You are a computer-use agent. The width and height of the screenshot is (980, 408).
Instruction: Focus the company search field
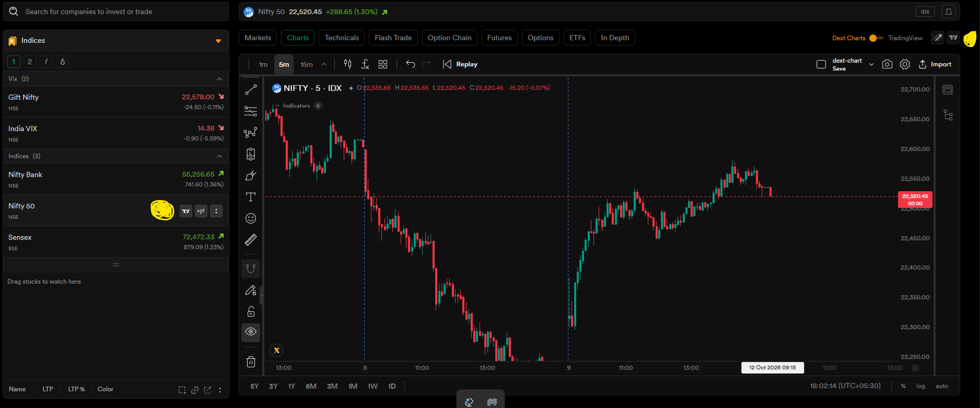pos(116,11)
